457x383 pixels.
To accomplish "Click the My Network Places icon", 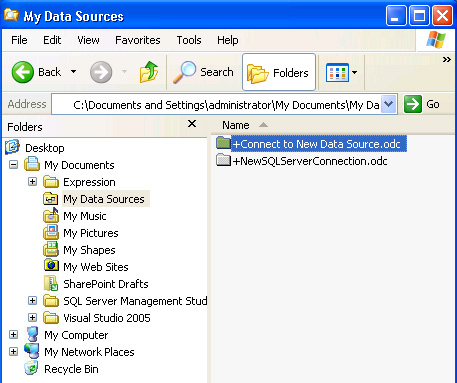I will [32, 351].
